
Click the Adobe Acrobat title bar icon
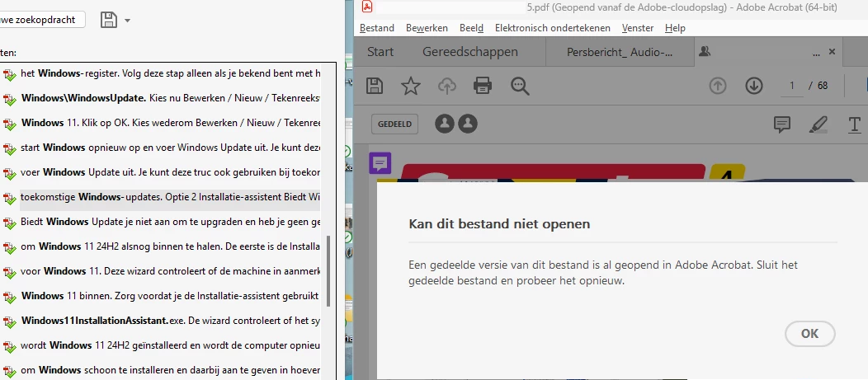(367, 7)
